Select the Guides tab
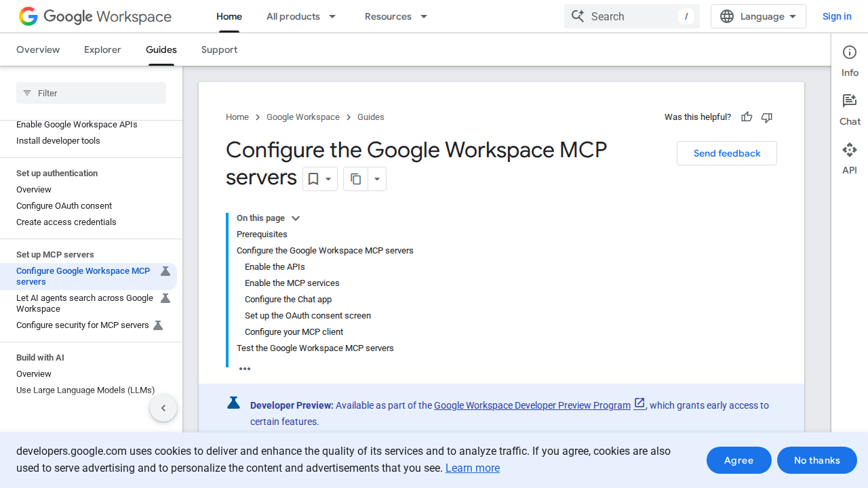 point(161,49)
